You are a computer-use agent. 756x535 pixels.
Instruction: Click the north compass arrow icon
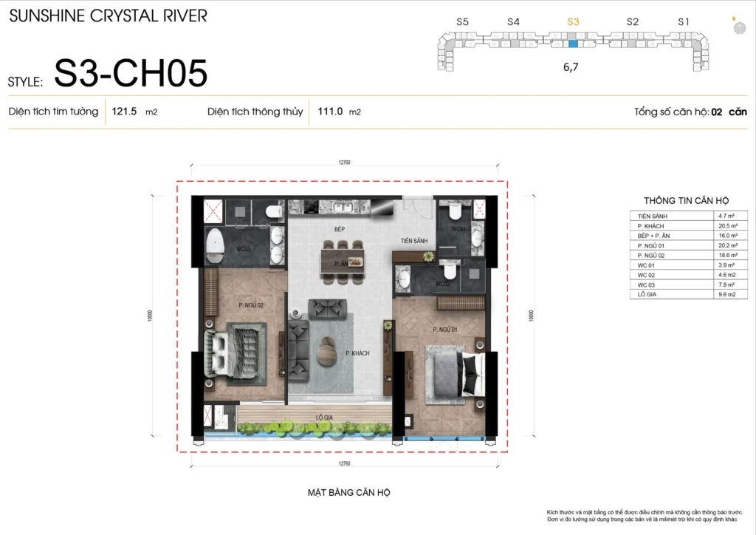pyautogui.click(x=739, y=27)
